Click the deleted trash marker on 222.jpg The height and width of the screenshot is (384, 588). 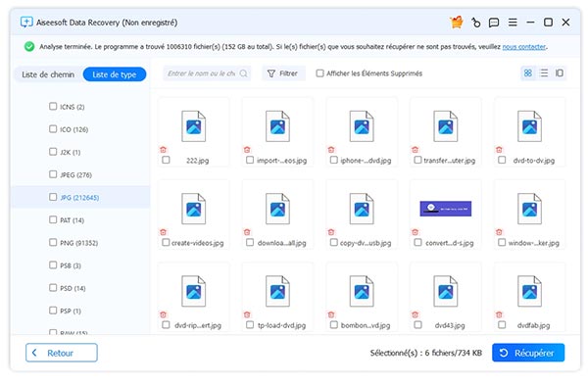[163, 150]
